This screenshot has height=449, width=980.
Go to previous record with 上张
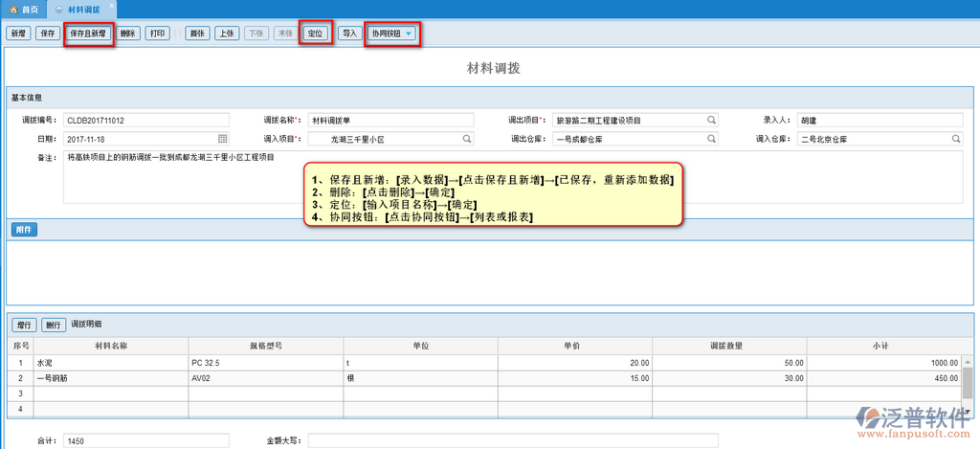tap(226, 34)
